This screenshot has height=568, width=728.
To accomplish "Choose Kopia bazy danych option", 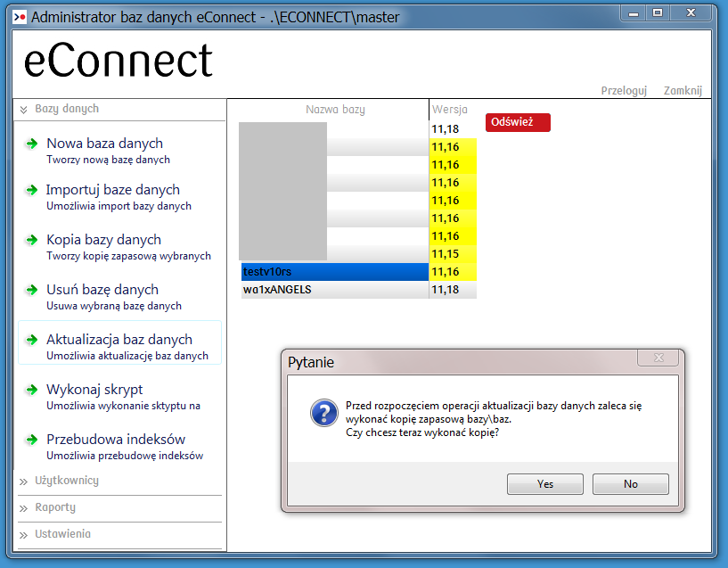I will pyautogui.click(x=103, y=240).
